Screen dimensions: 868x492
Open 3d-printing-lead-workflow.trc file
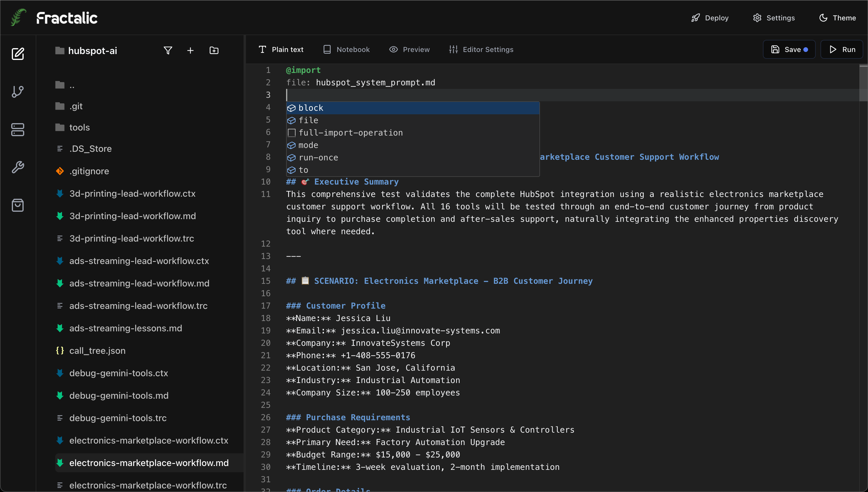coord(125,239)
